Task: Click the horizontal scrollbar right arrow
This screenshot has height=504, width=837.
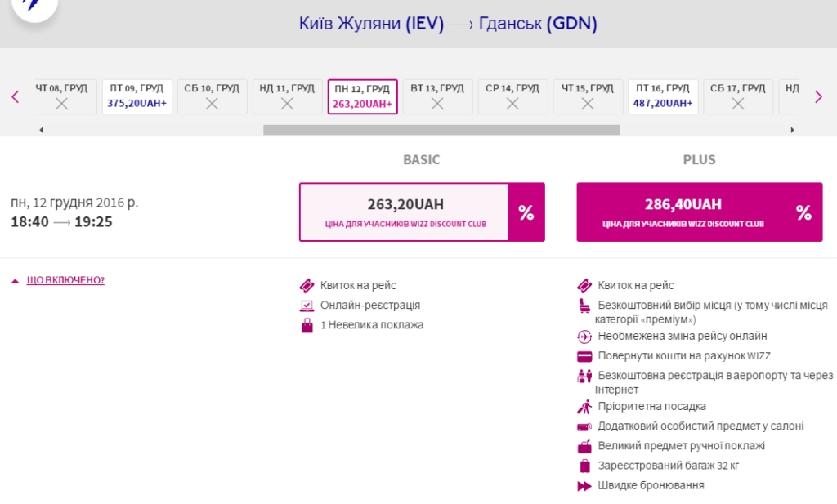Action: pyautogui.click(x=793, y=130)
